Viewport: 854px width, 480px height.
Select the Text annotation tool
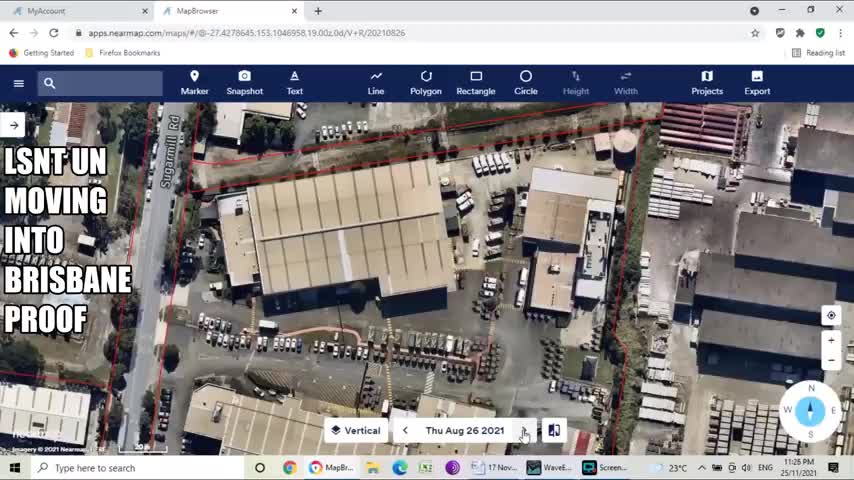click(x=295, y=83)
